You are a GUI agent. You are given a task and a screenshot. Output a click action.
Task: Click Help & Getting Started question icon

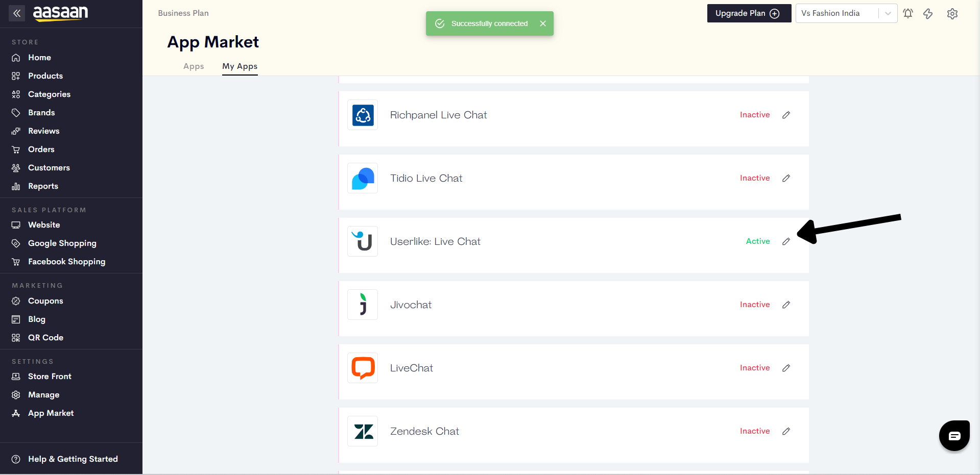coord(16,459)
